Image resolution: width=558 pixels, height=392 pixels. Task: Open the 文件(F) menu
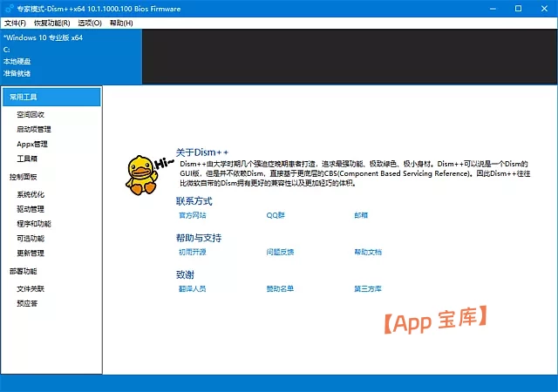tap(16, 23)
